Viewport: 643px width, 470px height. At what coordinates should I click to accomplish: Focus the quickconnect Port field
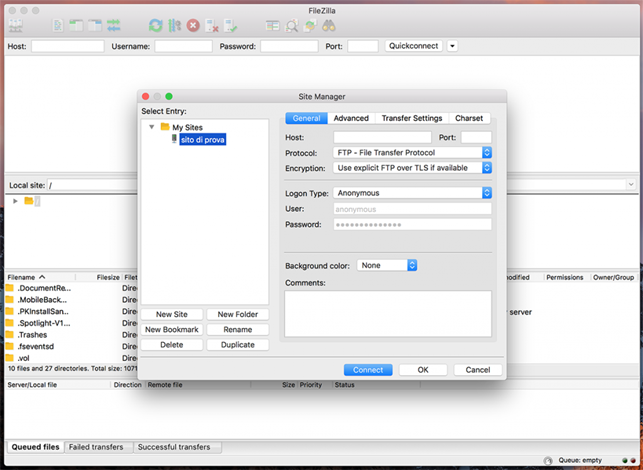[363, 46]
